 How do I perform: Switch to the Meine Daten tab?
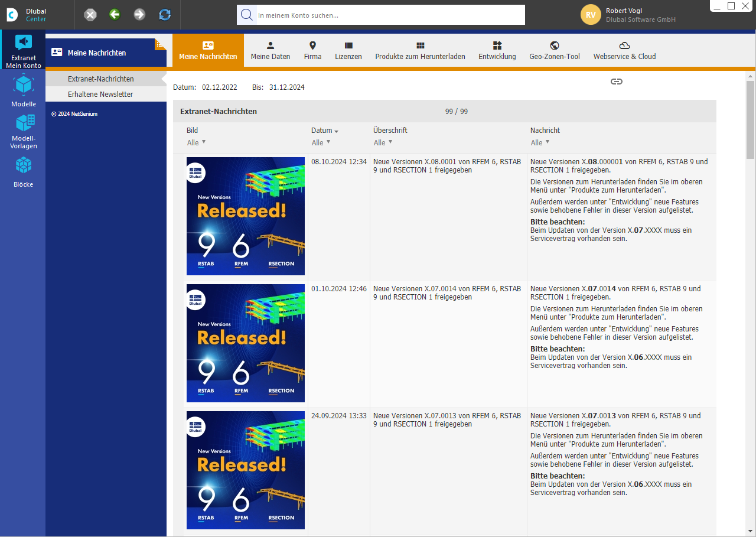(270, 50)
